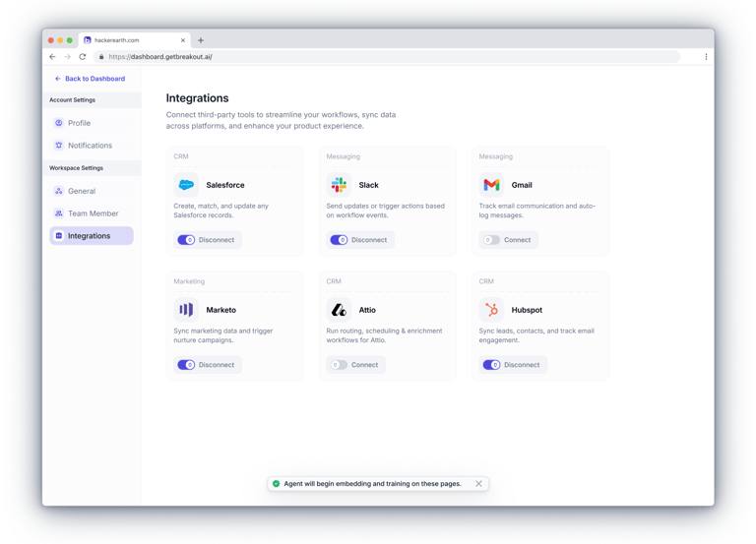Open a new browser tab with plus icon
This screenshot has width=756, height=544.
(x=201, y=40)
